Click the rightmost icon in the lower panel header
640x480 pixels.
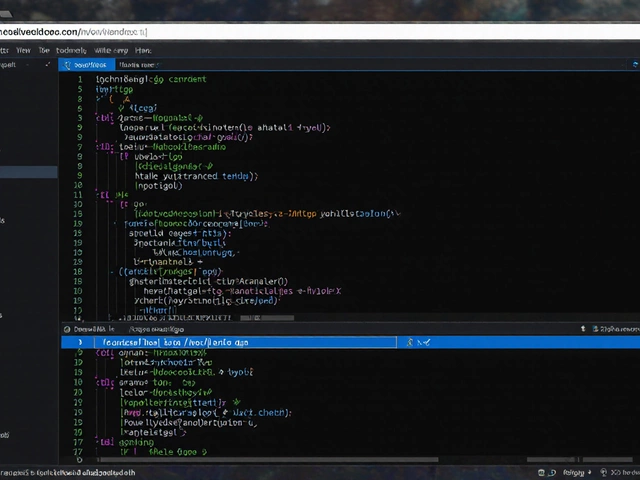[632, 328]
